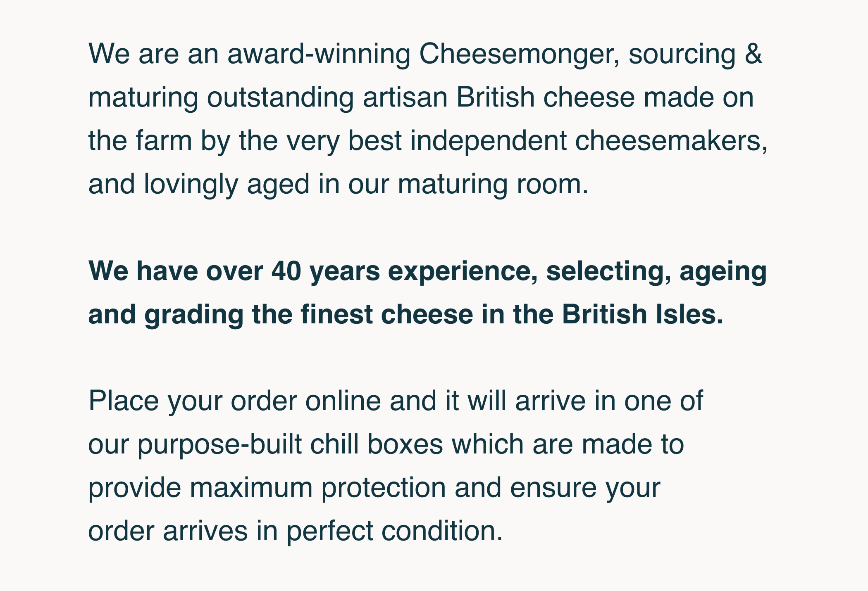Click the ampersand after 'sourcing'

(x=753, y=55)
